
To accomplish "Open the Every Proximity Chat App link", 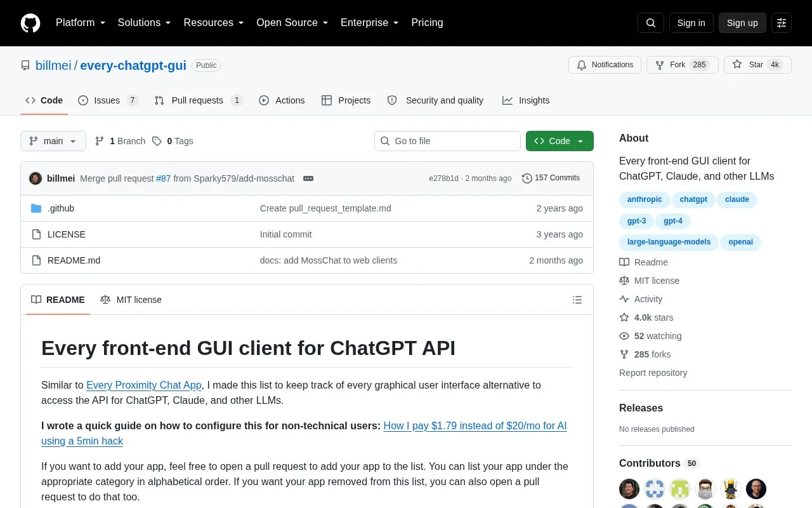I will (x=144, y=385).
